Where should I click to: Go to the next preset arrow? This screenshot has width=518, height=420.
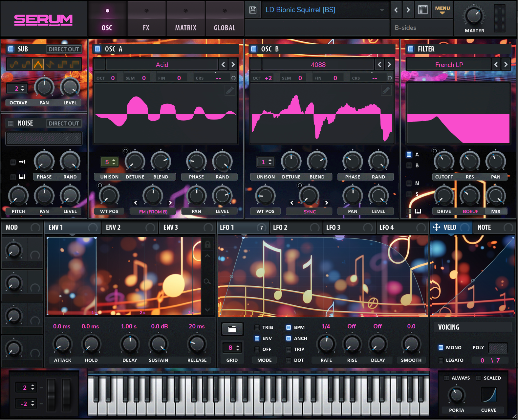pyautogui.click(x=408, y=10)
